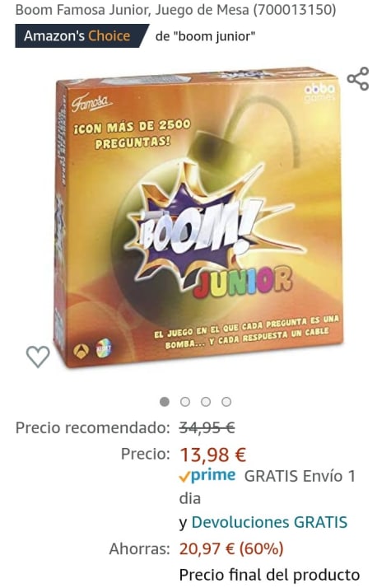Tap the Antena 3 logo on box
Image resolution: width=391 pixels, height=588 pixels.
pos(81,351)
